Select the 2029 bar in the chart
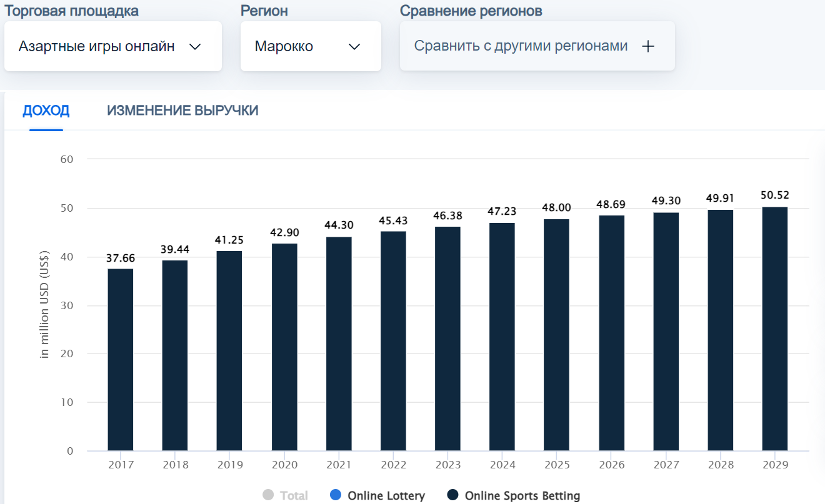This screenshot has height=504, width=825. (x=775, y=329)
